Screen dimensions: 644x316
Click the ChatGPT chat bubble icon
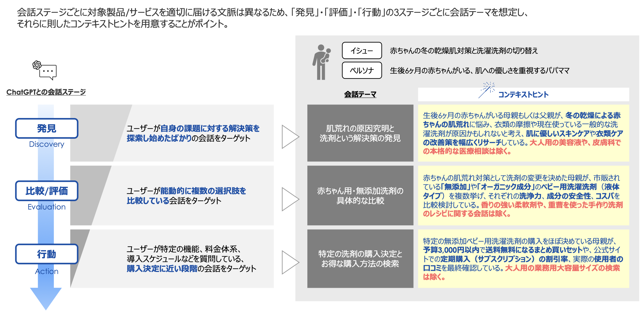[45, 70]
